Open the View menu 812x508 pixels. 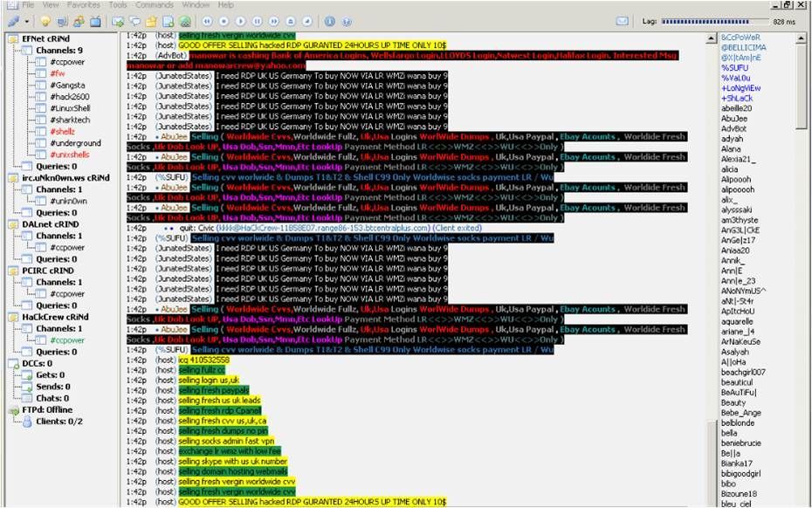(x=51, y=4)
